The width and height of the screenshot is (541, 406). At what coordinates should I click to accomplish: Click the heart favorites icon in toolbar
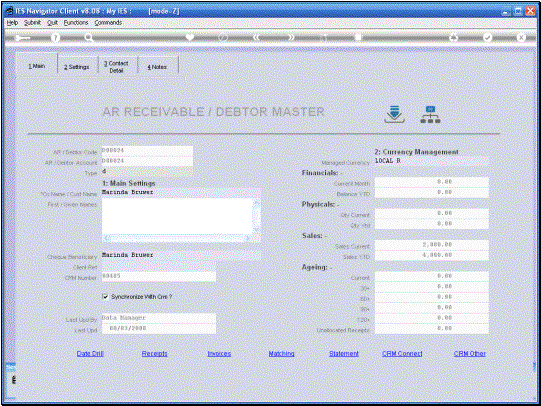(x=190, y=37)
